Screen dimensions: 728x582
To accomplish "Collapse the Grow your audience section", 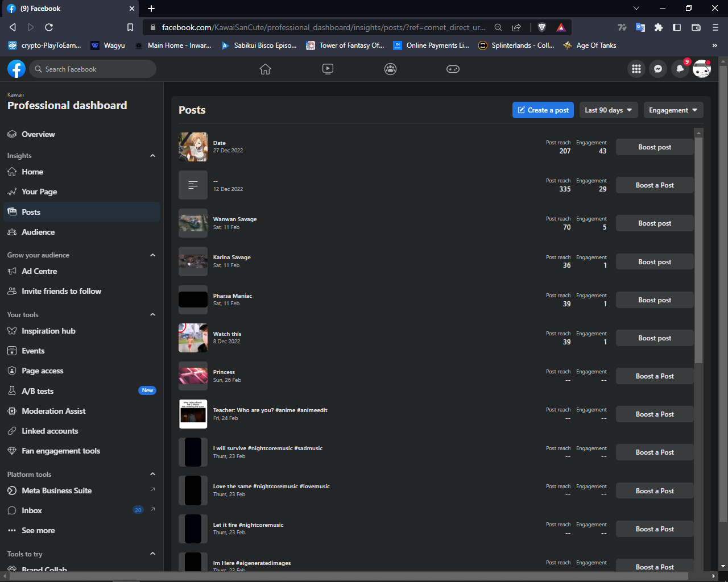I will pos(152,255).
